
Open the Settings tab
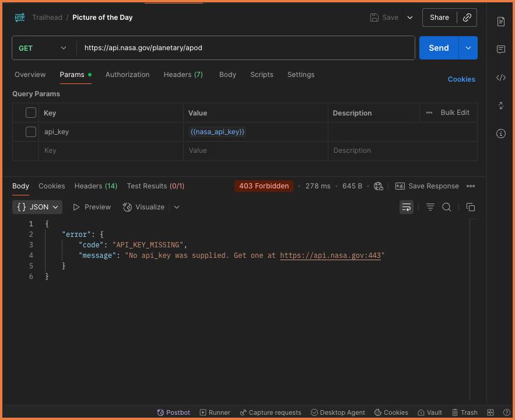point(301,75)
